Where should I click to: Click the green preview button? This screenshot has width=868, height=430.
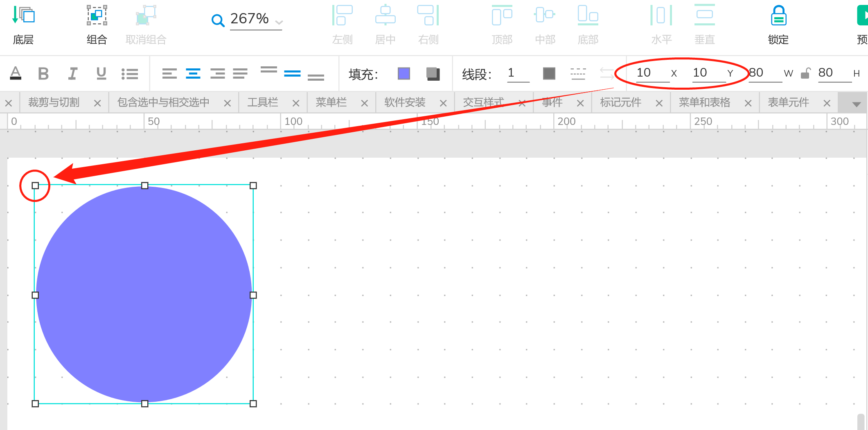862,16
